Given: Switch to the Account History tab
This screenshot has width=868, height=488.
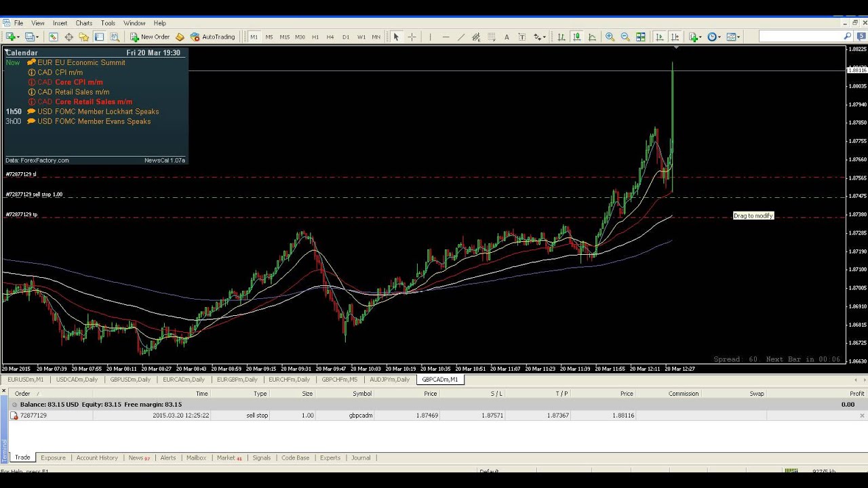Looking at the screenshot, I should click(x=97, y=457).
